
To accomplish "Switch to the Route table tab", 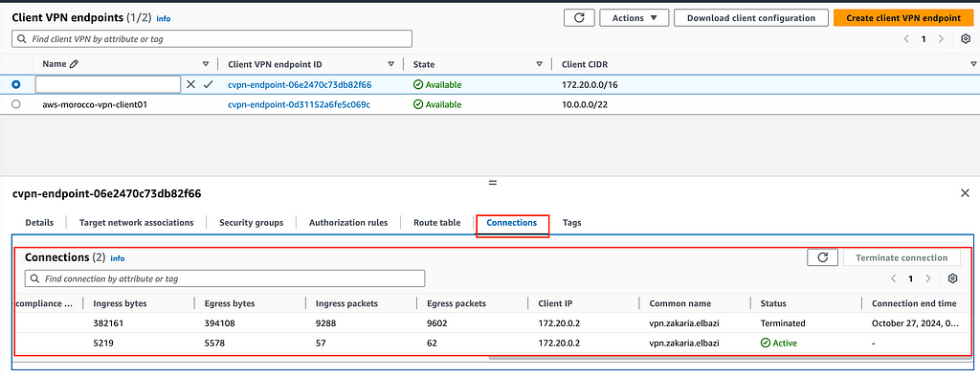I will [x=436, y=223].
